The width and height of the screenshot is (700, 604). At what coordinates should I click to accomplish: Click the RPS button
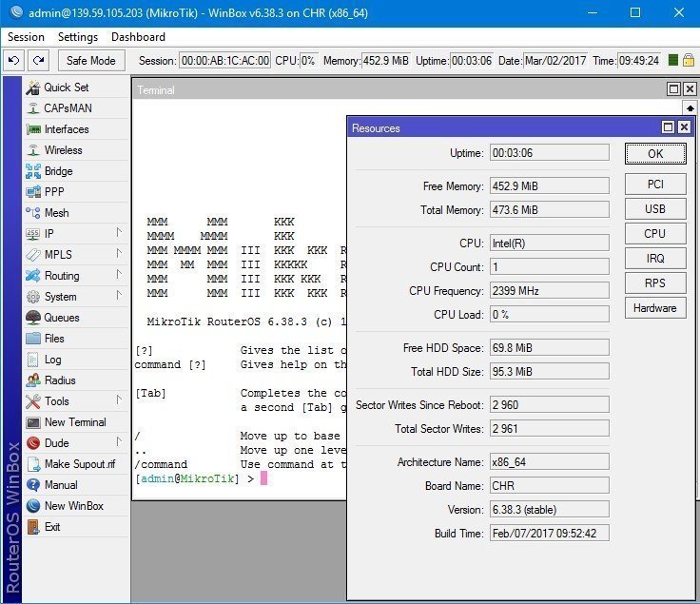pos(655,283)
